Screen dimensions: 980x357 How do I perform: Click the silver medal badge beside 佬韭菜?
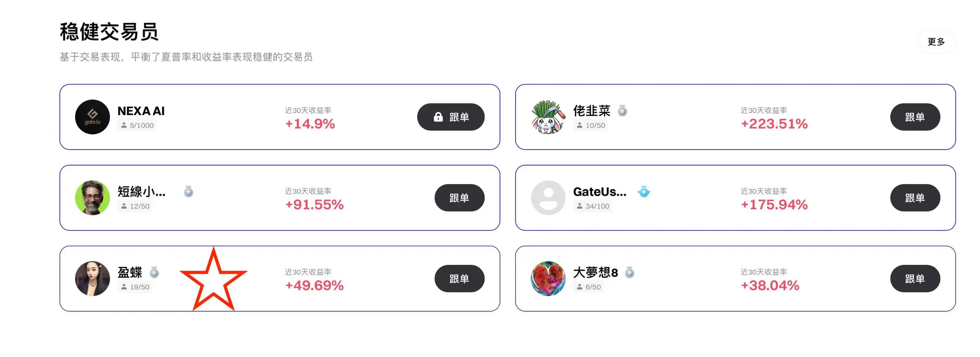tap(622, 111)
